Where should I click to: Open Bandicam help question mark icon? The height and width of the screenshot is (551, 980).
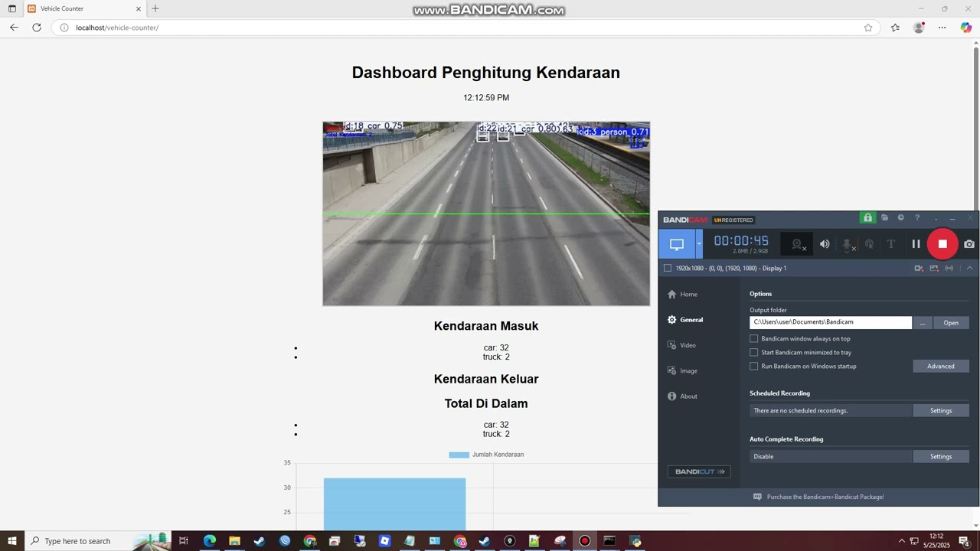pyautogui.click(x=917, y=218)
